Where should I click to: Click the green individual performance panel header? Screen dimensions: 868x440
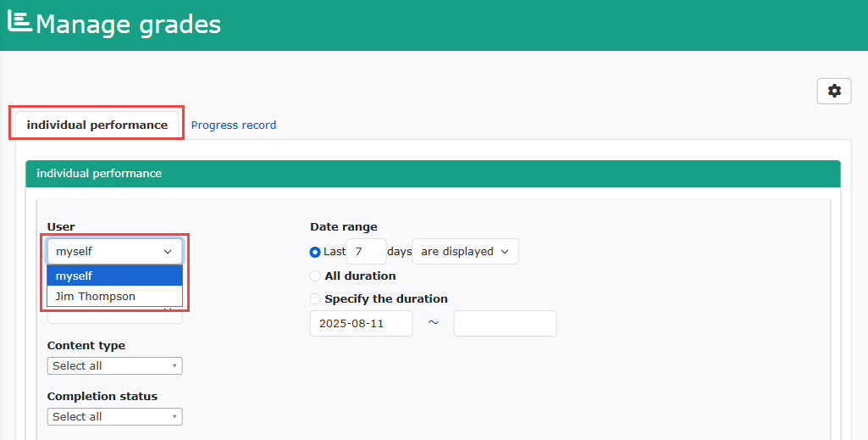[433, 174]
